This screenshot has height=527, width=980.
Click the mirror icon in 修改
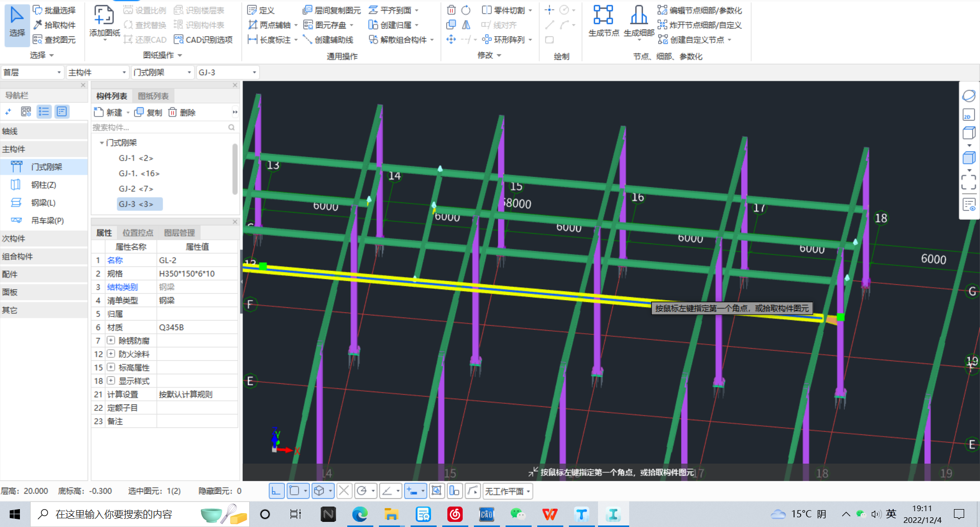coord(466,25)
